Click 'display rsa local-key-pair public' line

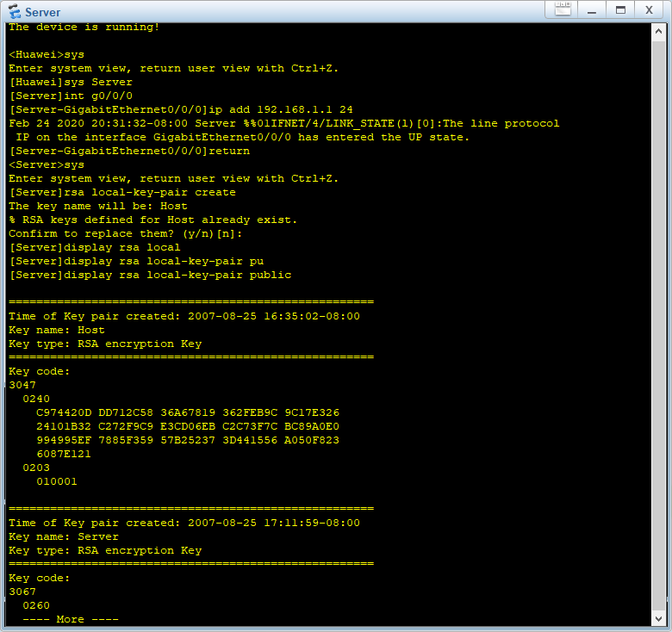click(150, 275)
